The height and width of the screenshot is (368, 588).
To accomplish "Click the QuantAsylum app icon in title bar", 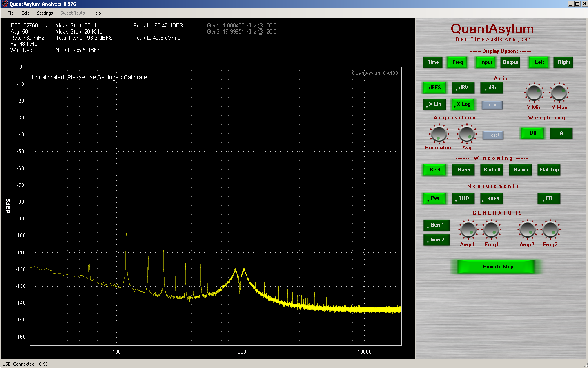I will (x=5, y=4).
